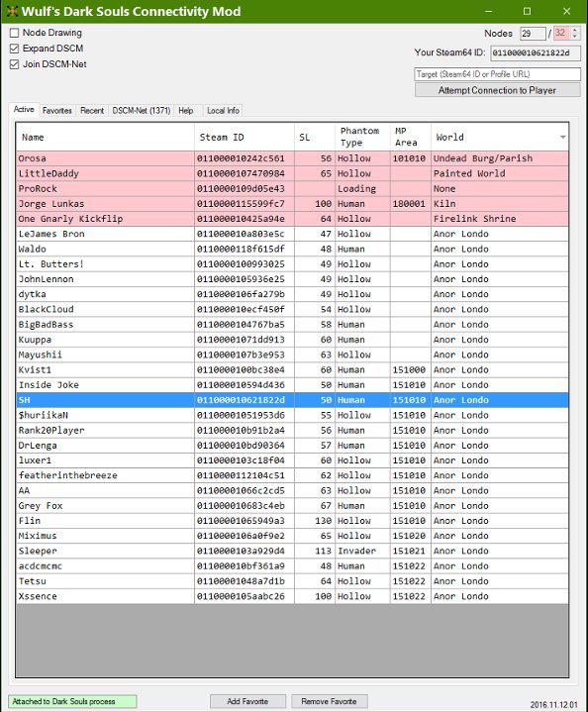Select the Tetsu row
This screenshot has width=588, height=712.
[x=292, y=580]
